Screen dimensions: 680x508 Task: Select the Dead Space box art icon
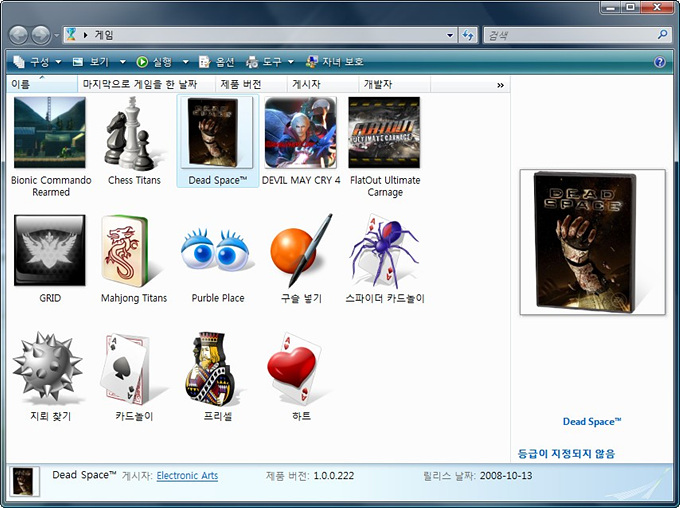tap(216, 133)
